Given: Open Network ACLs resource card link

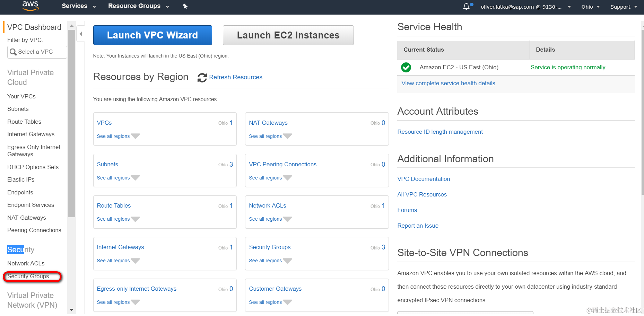Looking at the screenshot, I should [268, 205].
